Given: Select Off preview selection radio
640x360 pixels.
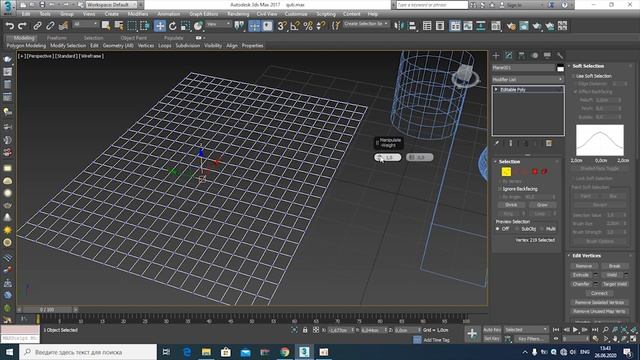Looking at the screenshot, I should click(498, 229).
